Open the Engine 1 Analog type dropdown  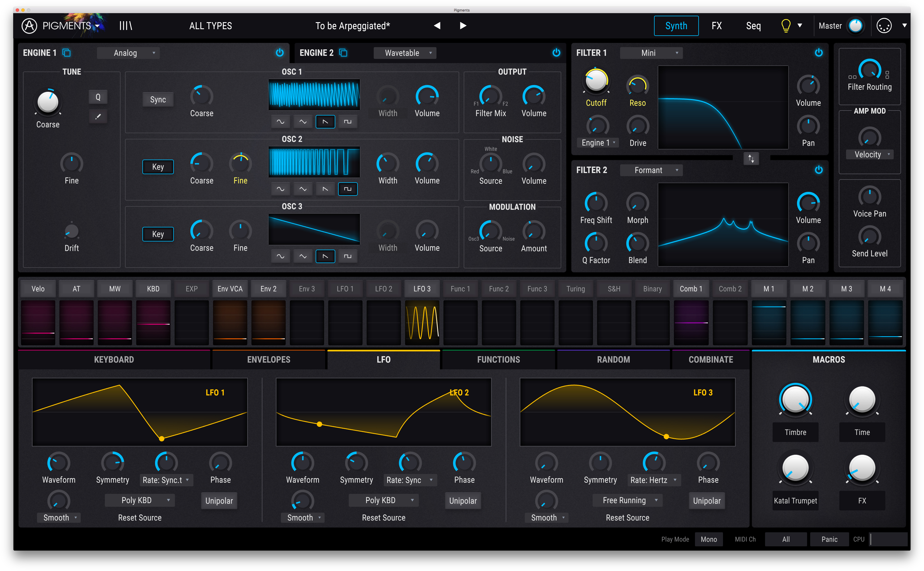[x=128, y=53]
